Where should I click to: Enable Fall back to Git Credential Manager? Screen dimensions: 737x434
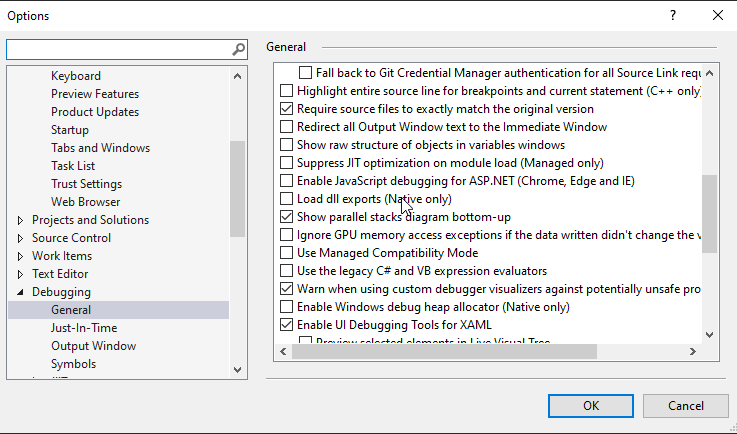(x=306, y=72)
